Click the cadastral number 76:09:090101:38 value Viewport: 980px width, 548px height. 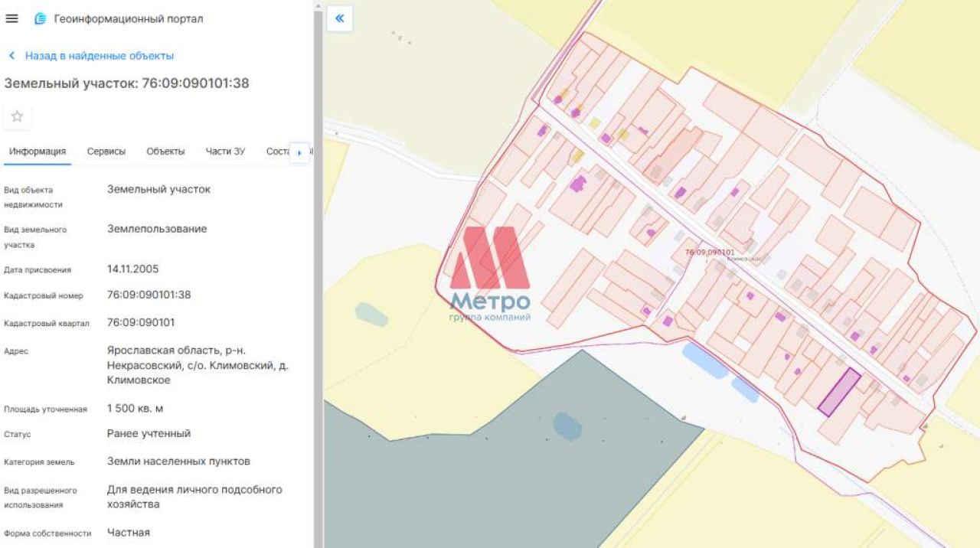point(149,295)
